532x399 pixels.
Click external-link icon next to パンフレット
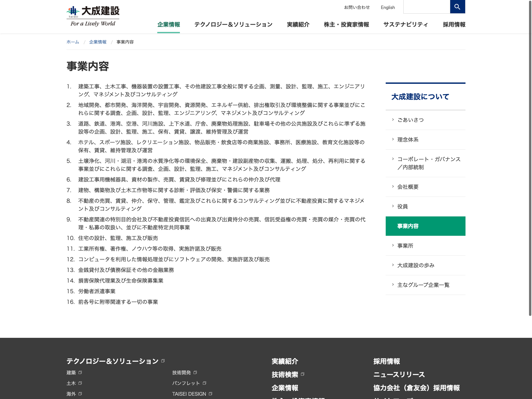(x=204, y=383)
